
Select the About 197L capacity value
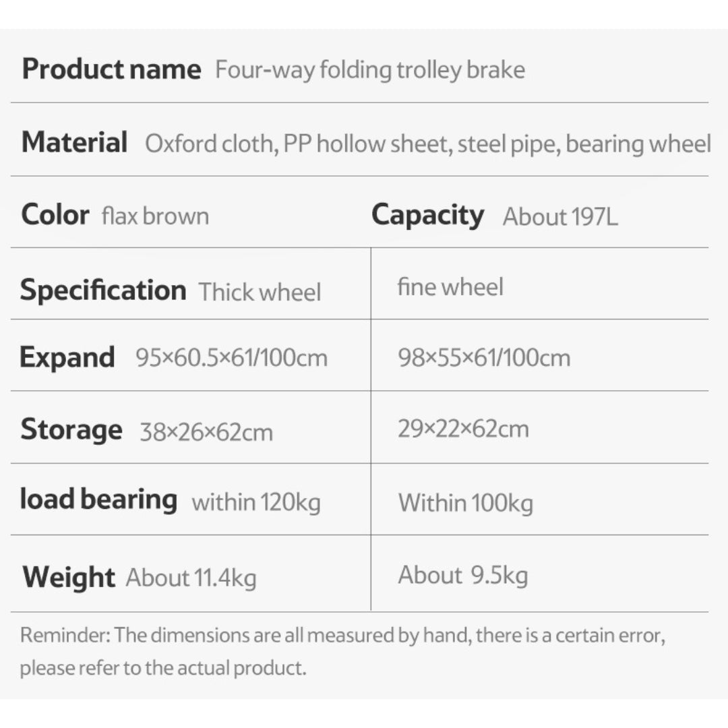click(x=559, y=217)
